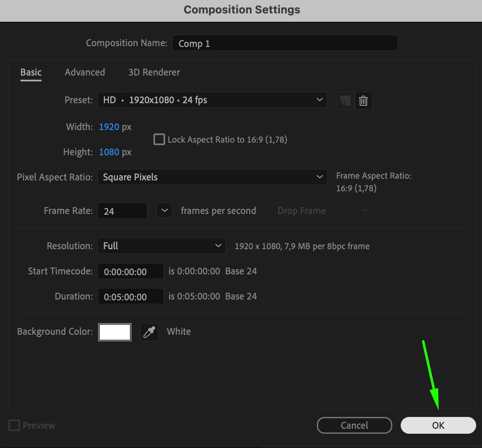Click the Frame Rate input field
This screenshot has width=482, height=448.
[122, 211]
